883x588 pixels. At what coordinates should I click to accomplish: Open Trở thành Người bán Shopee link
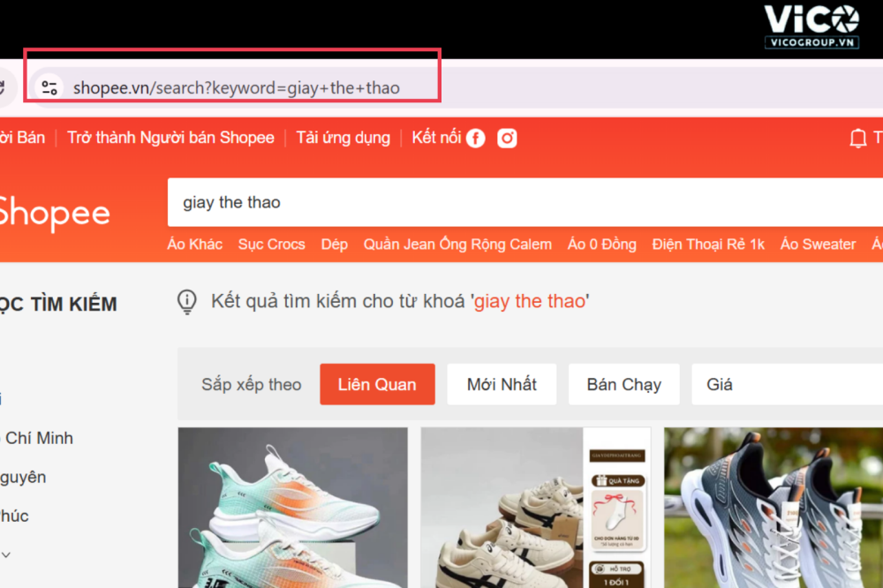tap(170, 138)
